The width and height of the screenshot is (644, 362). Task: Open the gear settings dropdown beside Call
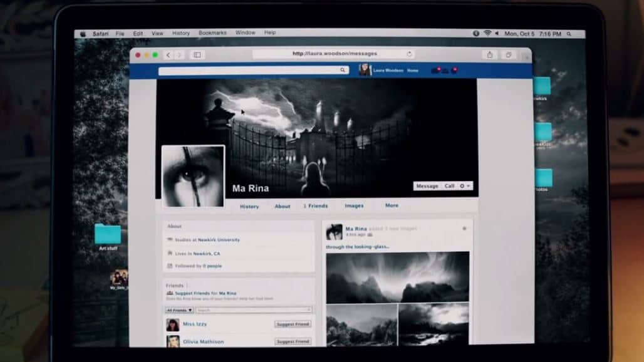click(464, 186)
